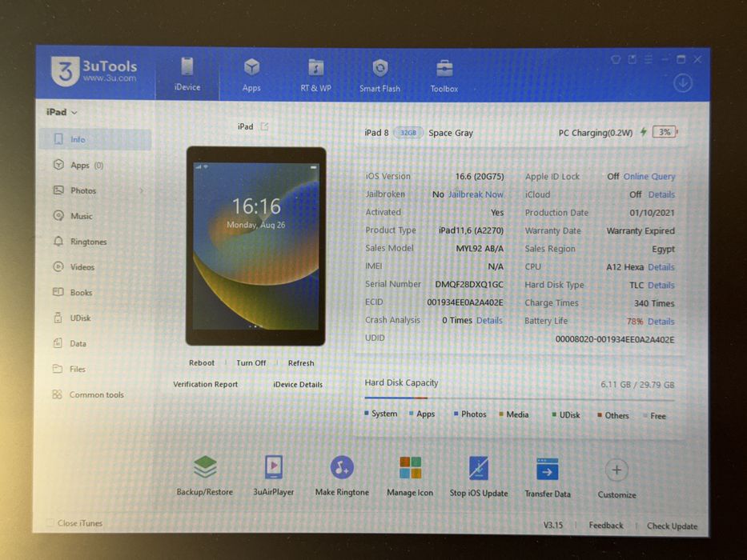The image size is (747, 560).
Task: Click the 3% battery indicator
Action: pos(665,132)
